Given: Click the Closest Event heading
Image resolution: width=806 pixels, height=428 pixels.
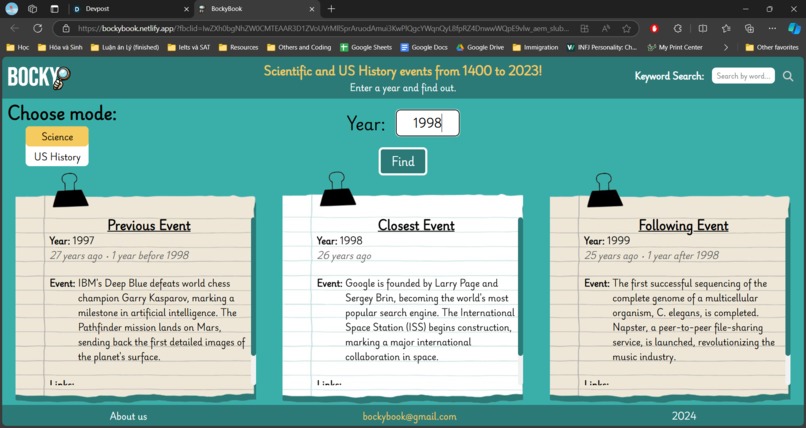Looking at the screenshot, I should [416, 226].
